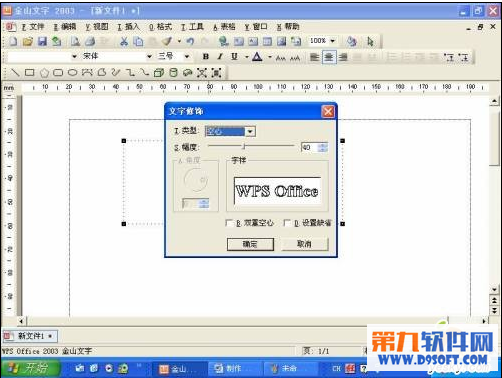Apply bold formatting

206,57
